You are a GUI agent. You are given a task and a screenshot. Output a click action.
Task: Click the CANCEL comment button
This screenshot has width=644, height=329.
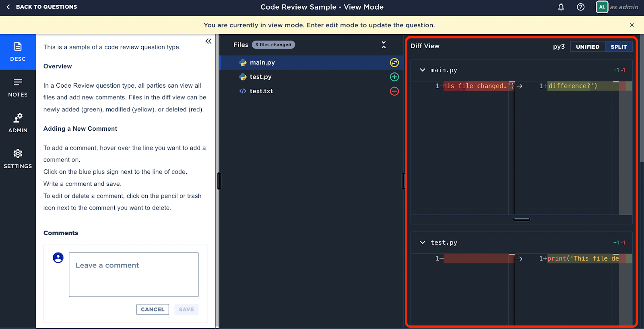coord(153,309)
